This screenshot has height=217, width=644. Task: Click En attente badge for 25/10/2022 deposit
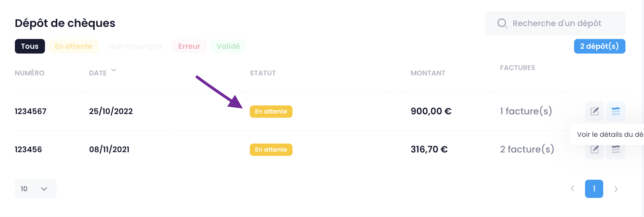coord(271,112)
